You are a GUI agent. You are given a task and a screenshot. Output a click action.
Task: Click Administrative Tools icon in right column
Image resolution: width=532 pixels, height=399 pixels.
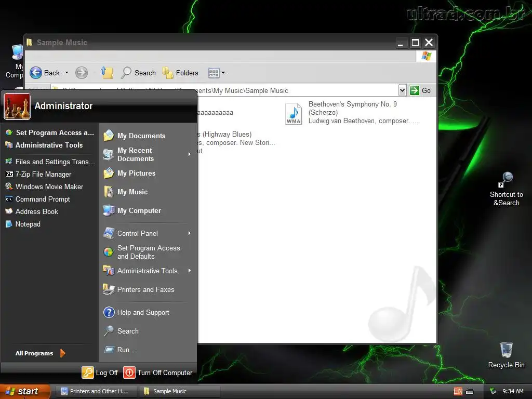click(x=109, y=271)
